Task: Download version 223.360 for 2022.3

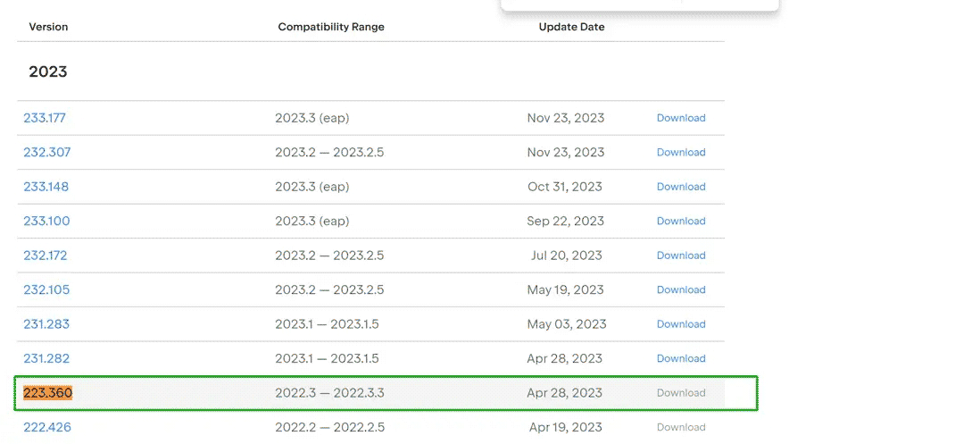Action: coord(681,393)
